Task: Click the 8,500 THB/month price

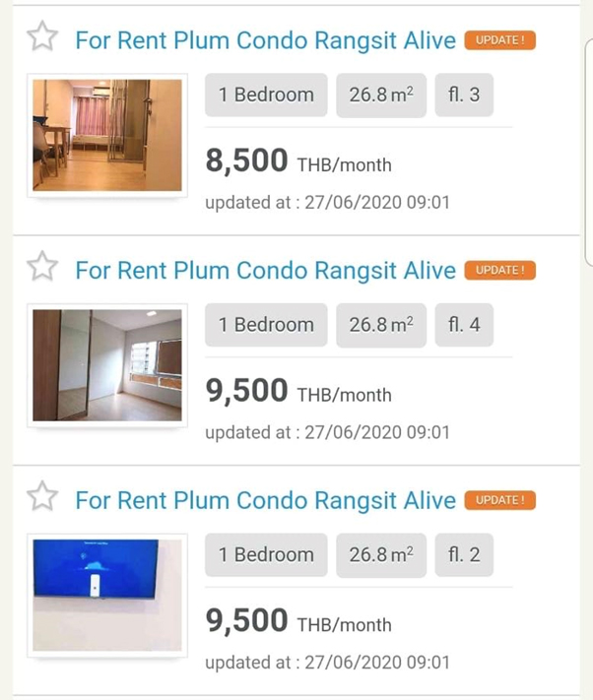Action: tap(298, 162)
